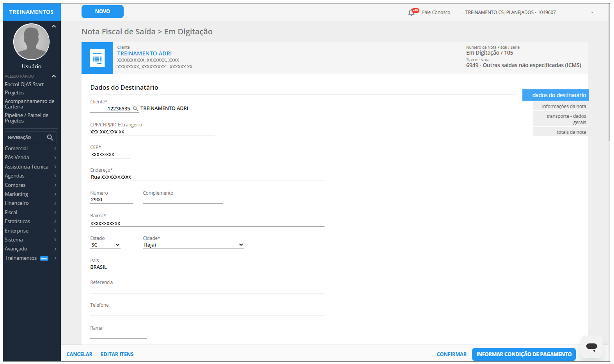The height and width of the screenshot is (364, 614).
Task: Click Informar Condição de Pagamento button
Action: pyautogui.click(x=523, y=354)
